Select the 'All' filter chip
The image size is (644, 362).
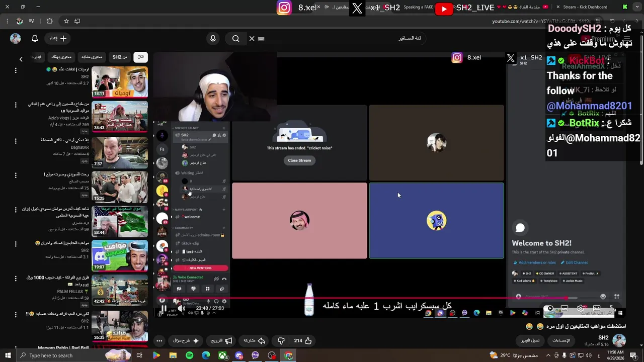coord(141,57)
